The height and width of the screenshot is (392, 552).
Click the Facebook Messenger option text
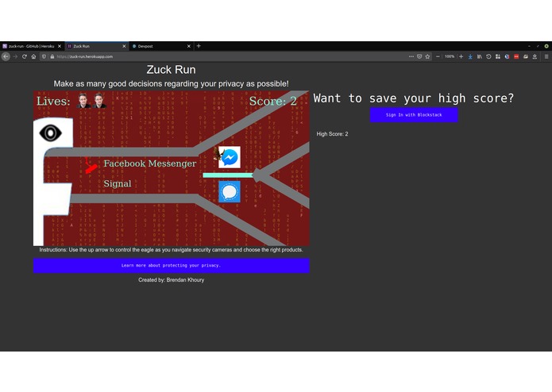coord(150,163)
